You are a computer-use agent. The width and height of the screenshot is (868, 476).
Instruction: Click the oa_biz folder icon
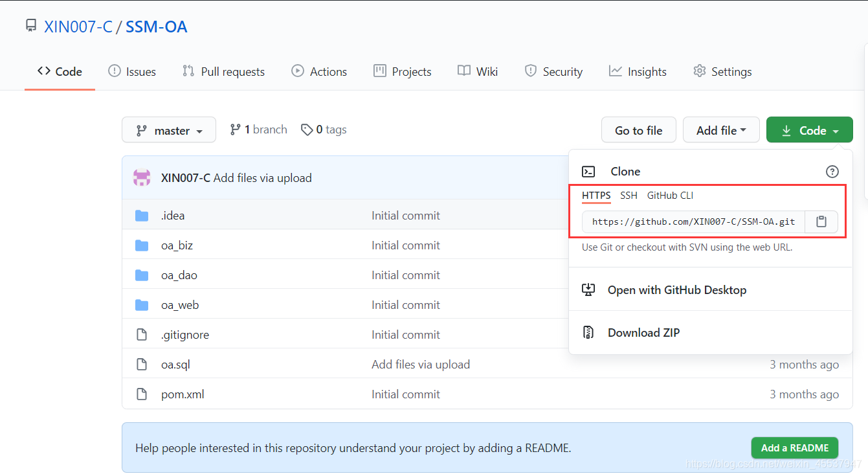pos(142,245)
